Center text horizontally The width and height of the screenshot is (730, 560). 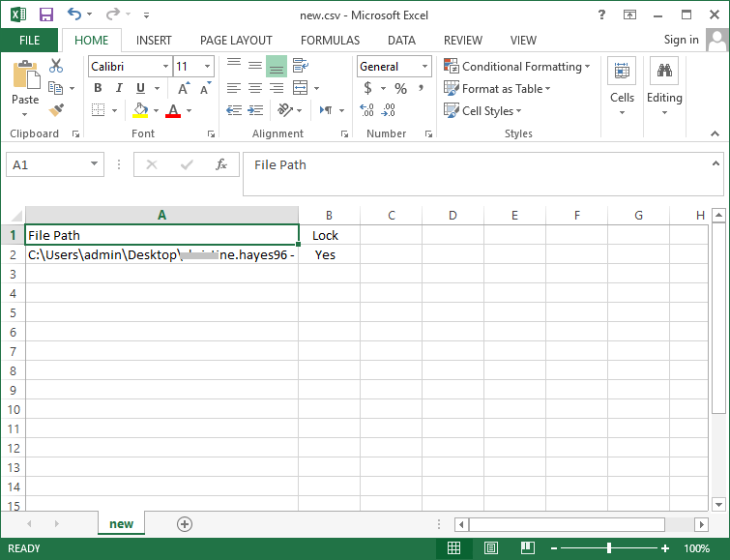[254, 88]
